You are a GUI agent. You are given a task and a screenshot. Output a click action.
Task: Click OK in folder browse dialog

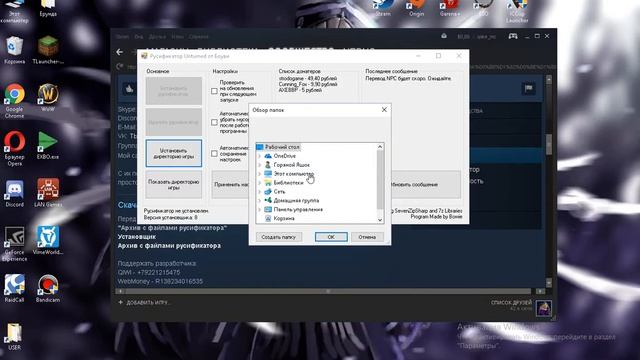click(331, 237)
